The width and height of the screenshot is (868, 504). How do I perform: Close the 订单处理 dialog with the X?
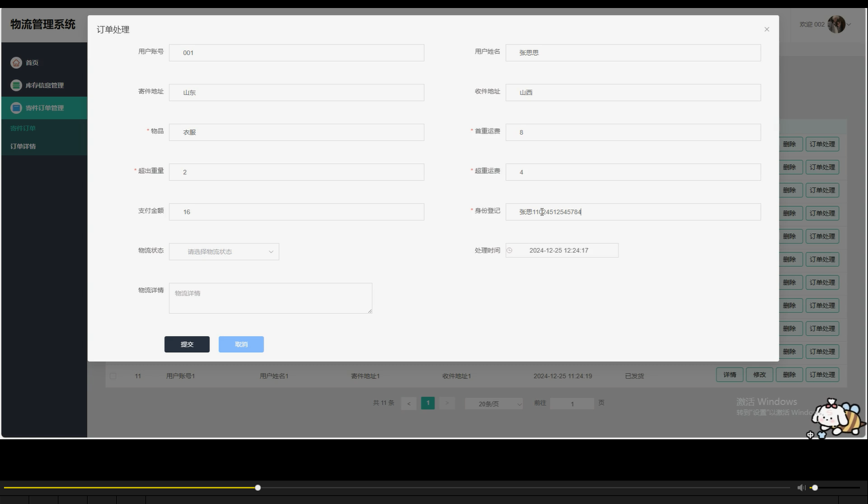point(767,29)
